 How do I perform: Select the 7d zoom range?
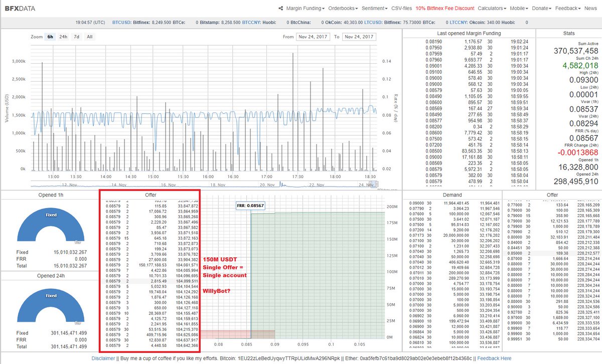[x=76, y=37]
